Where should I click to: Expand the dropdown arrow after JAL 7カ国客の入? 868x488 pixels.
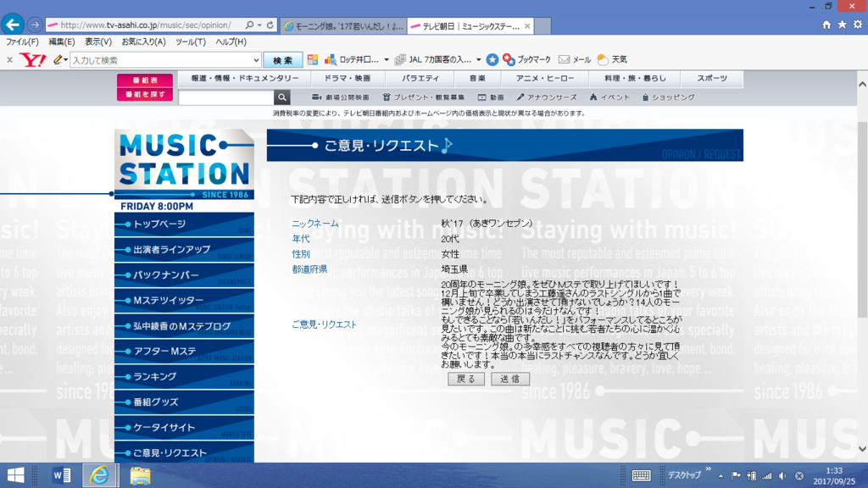(x=479, y=60)
